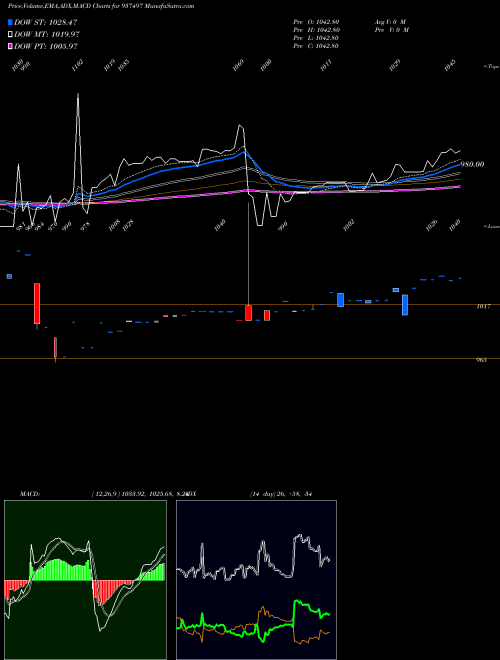
Task: Click the '<Lows' marker on the right edge
Action: (492, 226)
